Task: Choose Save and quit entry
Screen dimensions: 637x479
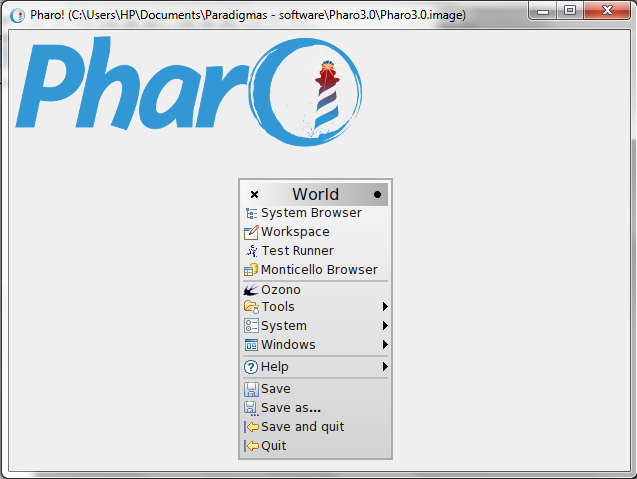Action: pos(315,427)
